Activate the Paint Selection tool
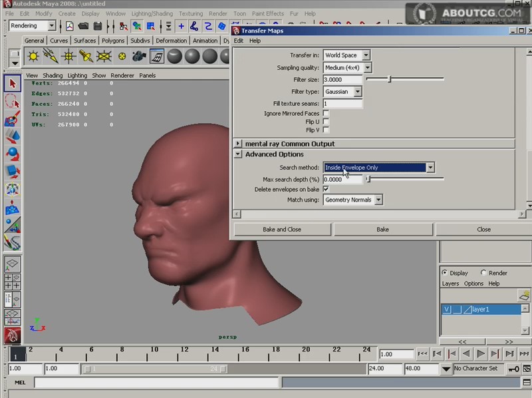The height and width of the screenshot is (398, 532). pyautogui.click(x=13, y=119)
